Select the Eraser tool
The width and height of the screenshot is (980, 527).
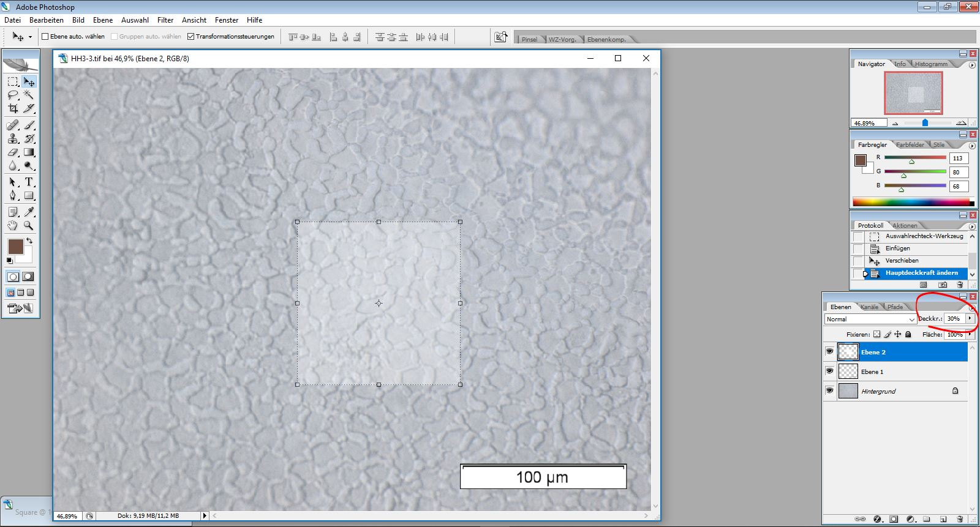[13, 152]
